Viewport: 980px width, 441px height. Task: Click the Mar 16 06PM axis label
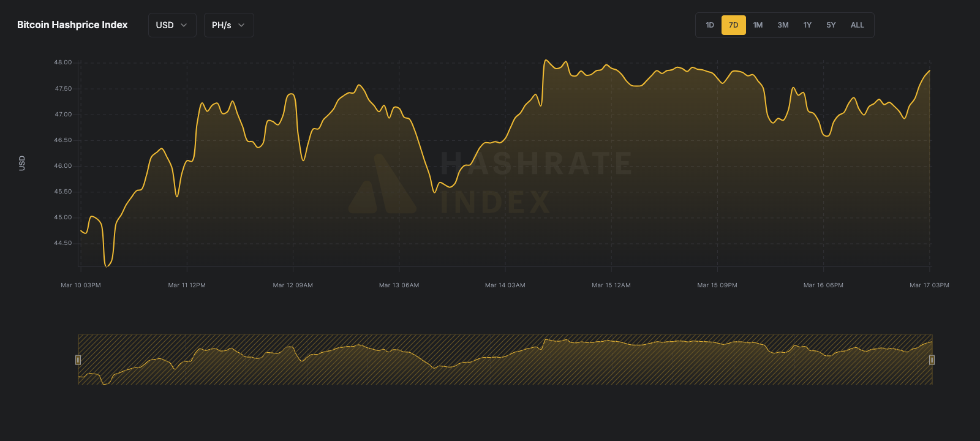click(823, 285)
